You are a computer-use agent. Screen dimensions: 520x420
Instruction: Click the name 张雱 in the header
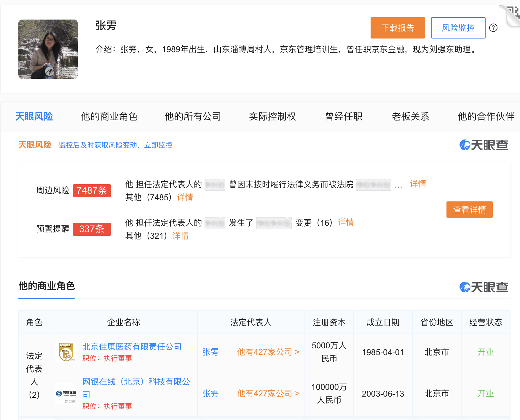pyautogui.click(x=106, y=25)
